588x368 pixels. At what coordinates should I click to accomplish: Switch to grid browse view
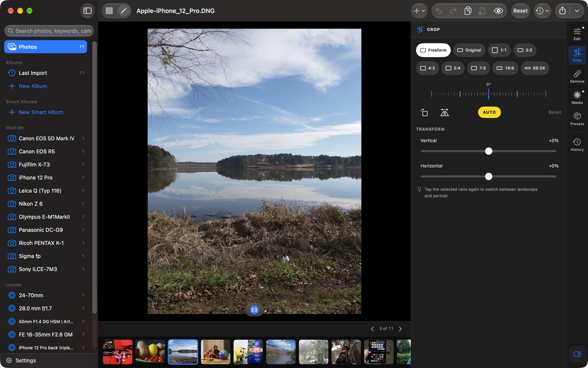(x=109, y=11)
